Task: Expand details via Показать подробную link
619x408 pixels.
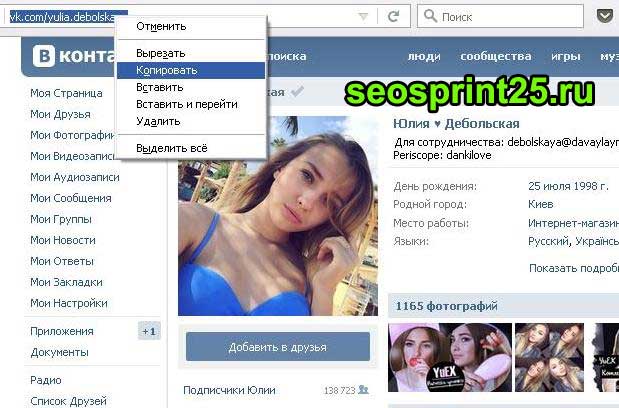Action: pyautogui.click(x=574, y=268)
